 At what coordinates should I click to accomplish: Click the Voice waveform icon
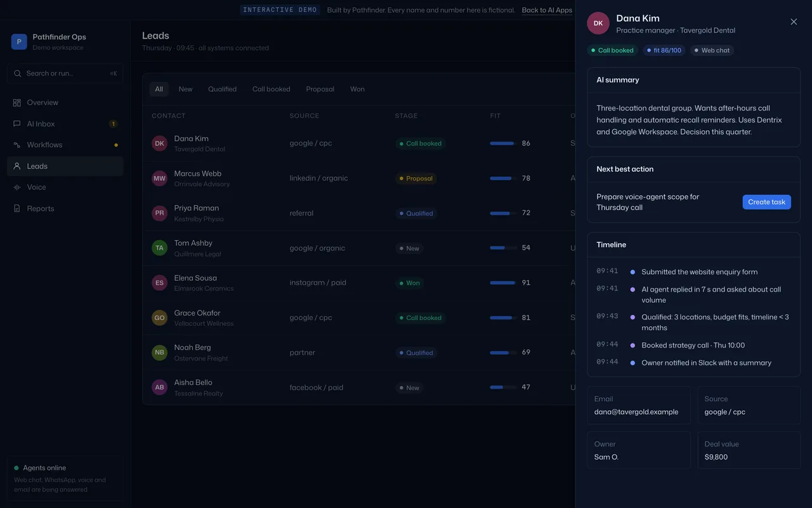click(x=17, y=187)
